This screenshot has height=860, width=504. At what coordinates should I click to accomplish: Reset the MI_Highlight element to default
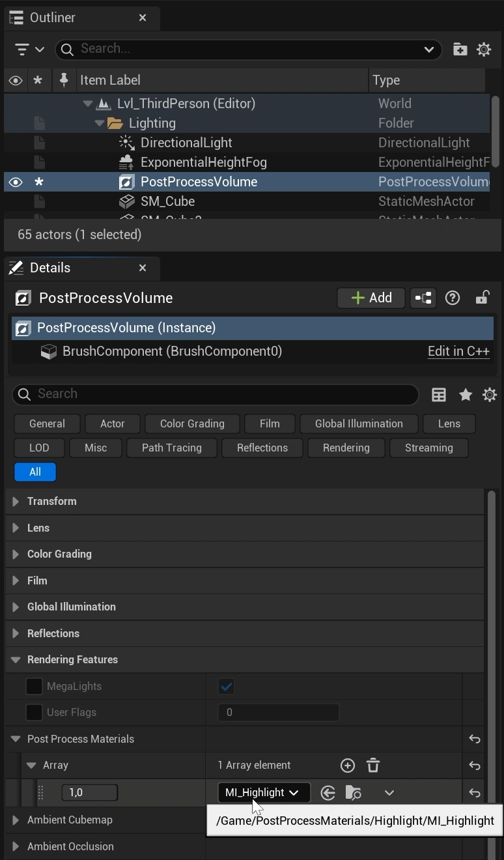475,792
